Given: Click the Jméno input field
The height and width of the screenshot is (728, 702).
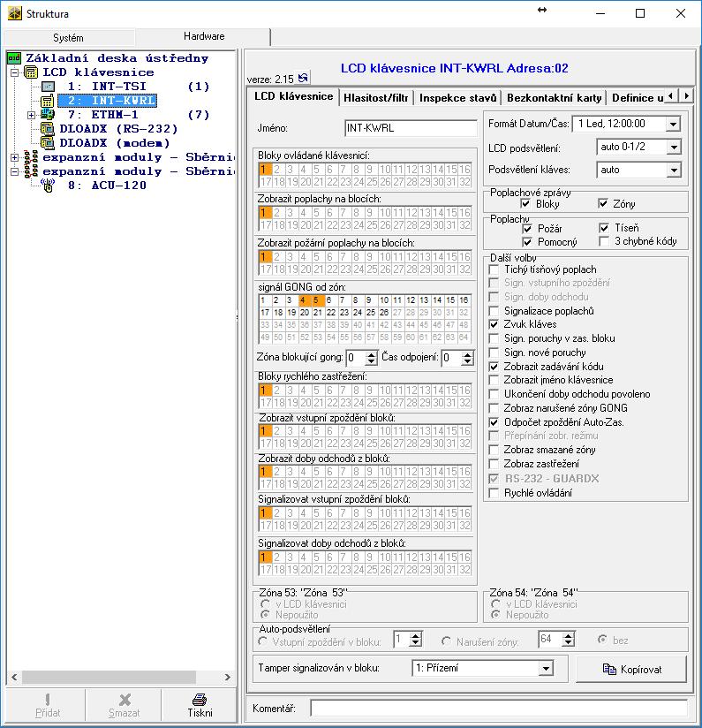Looking at the screenshot, I should pyautogui.click(x=411, y=128).
